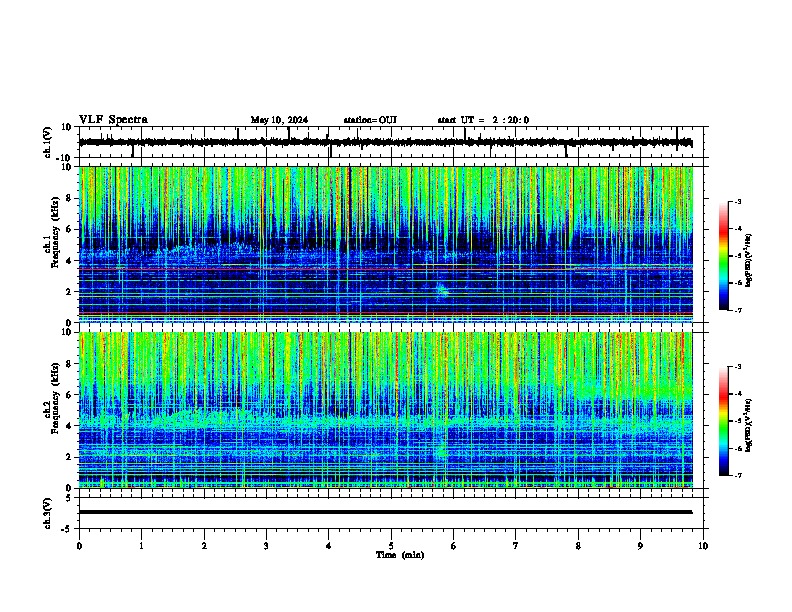Click the ch.1 spectrogram panel

[x=386, y=244]
